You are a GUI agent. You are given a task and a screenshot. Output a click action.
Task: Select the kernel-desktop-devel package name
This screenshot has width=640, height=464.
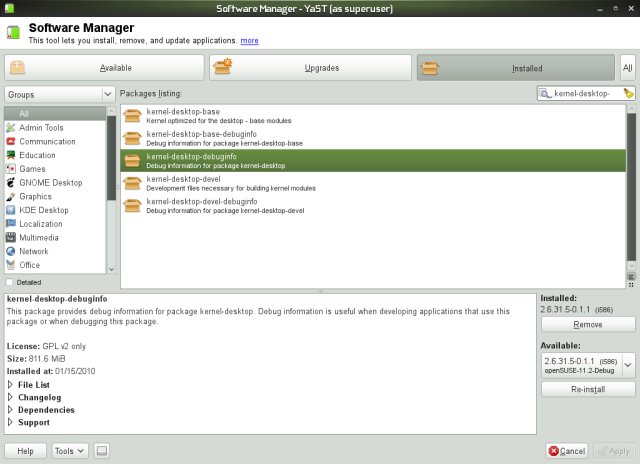183,179
